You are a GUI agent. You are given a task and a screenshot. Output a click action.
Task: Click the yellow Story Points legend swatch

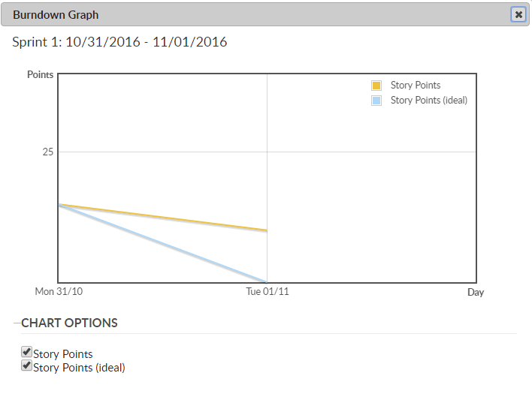[376, 86]
